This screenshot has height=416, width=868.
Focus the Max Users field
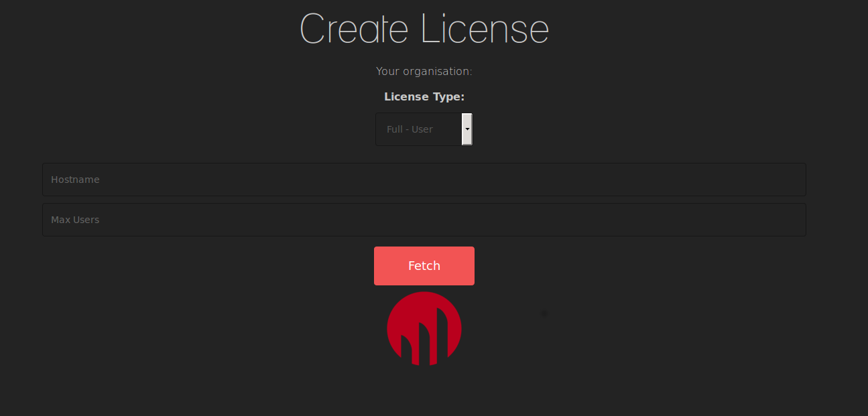point(424,220)
